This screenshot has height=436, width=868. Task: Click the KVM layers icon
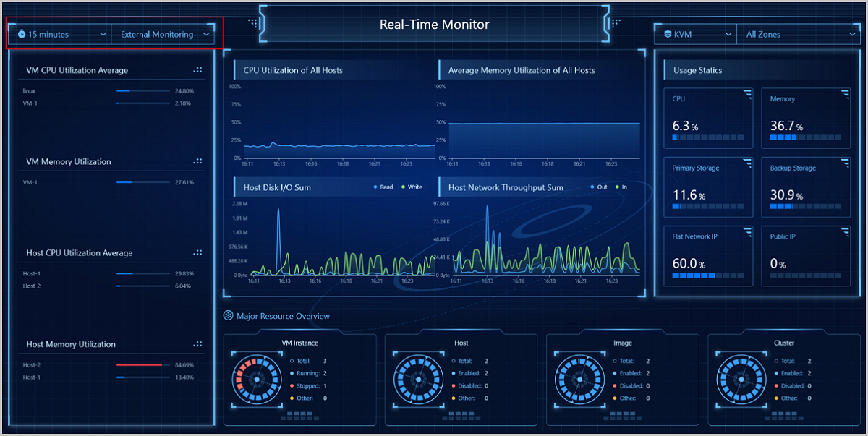coord(667,34)
